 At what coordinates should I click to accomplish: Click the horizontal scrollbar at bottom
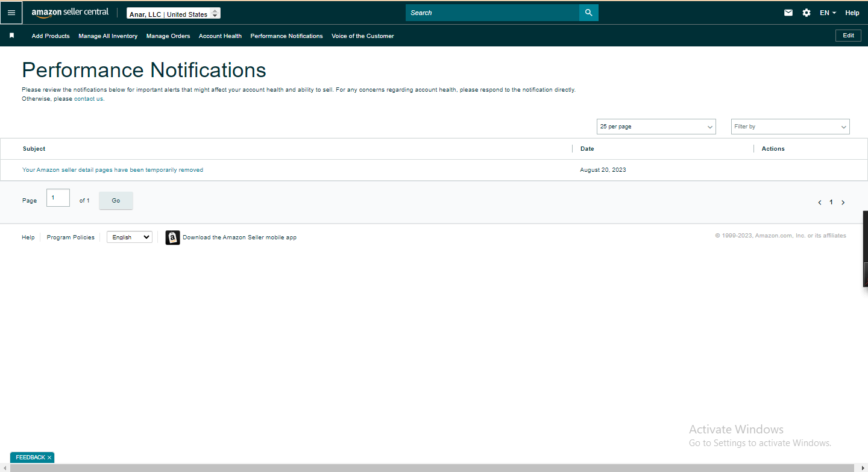coord(432,468)
